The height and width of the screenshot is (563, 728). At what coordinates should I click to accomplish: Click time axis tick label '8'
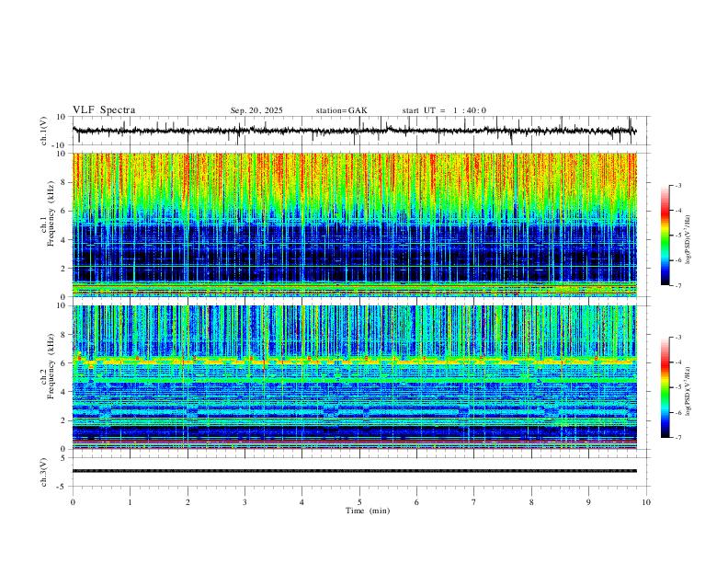pos(531,502)
